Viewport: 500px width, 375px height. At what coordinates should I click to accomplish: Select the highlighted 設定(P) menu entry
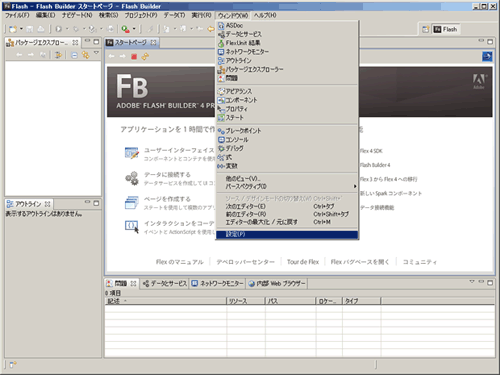coord(287,234)
